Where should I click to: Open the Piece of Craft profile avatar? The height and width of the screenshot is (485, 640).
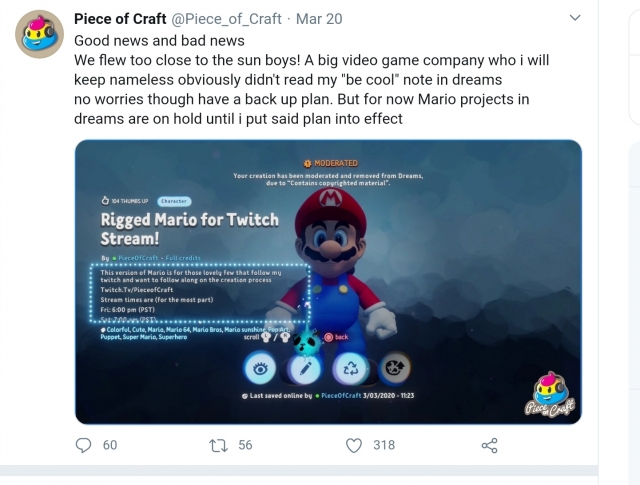click(x=39, y=36)
